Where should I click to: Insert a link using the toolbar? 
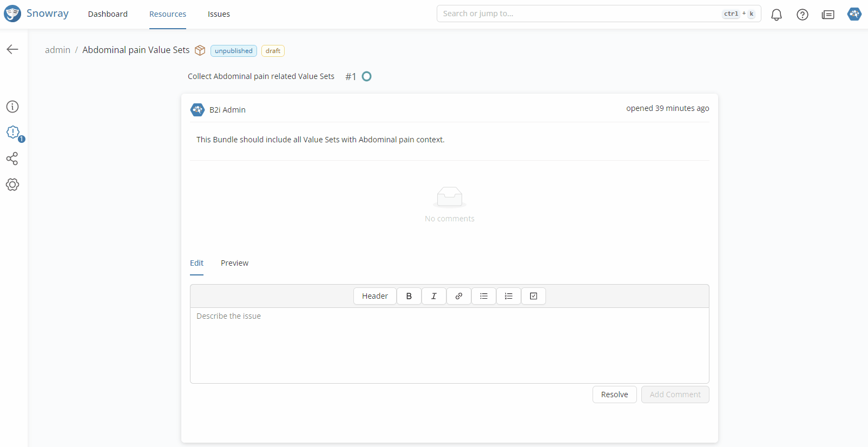pos(458,296)
